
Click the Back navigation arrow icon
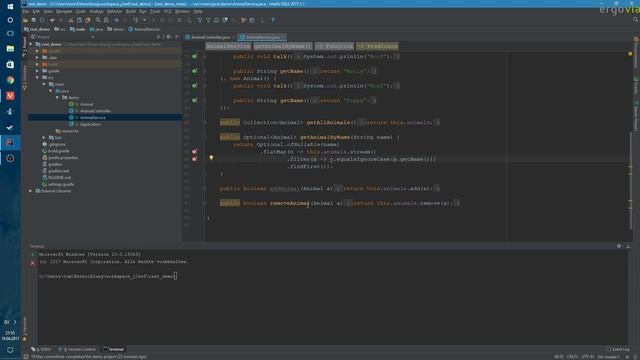tap(117, 20)
